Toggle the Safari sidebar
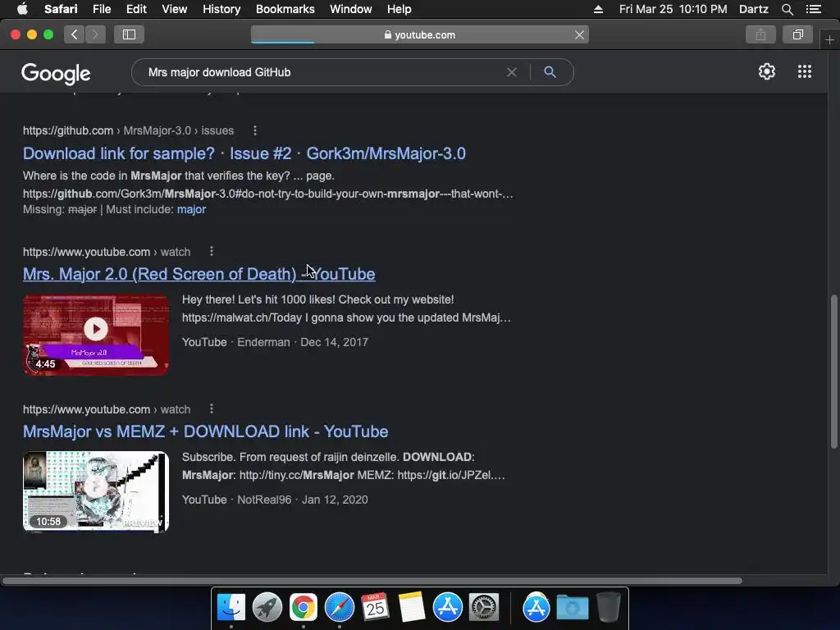The height and width of the screenshot is (630, 840). click(129, 34)
